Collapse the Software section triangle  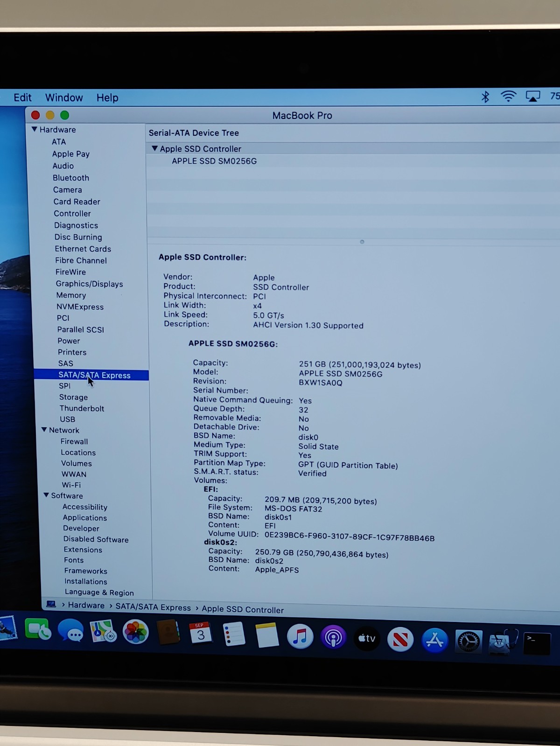[46, 495]
